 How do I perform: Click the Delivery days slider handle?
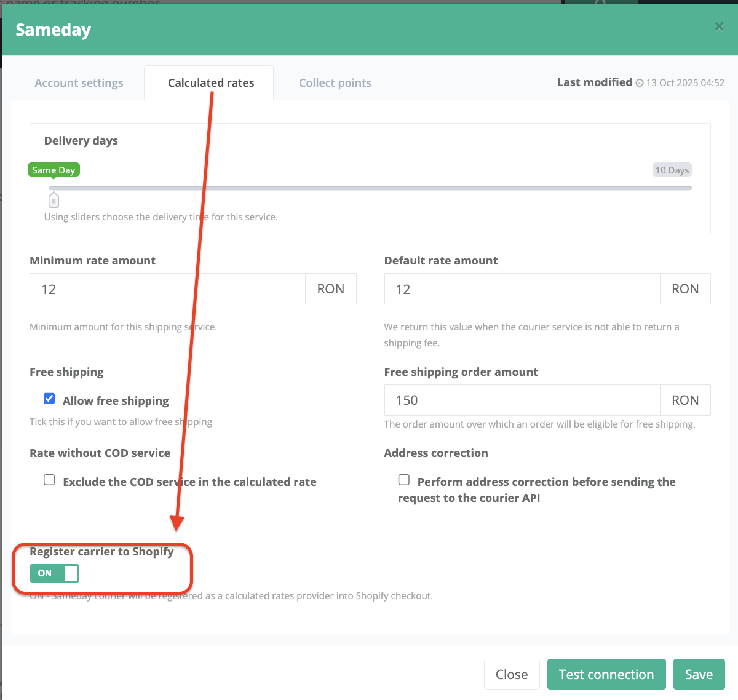[x=54, y=199]
